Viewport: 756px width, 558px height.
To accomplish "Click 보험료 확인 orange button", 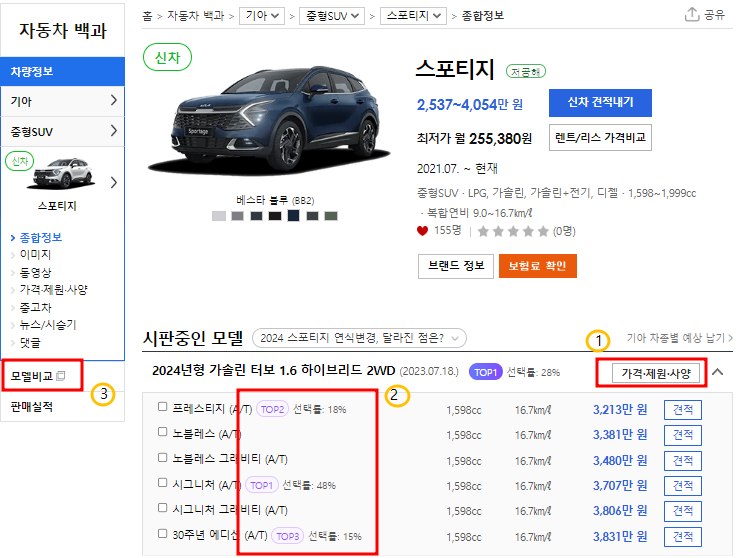I will click(x=538, y=266).
